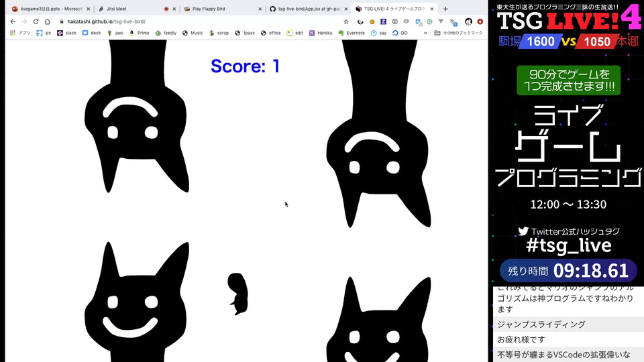Click the red extension icon at toolbar end
Viewport: 644px width, 362px height.
480,21
